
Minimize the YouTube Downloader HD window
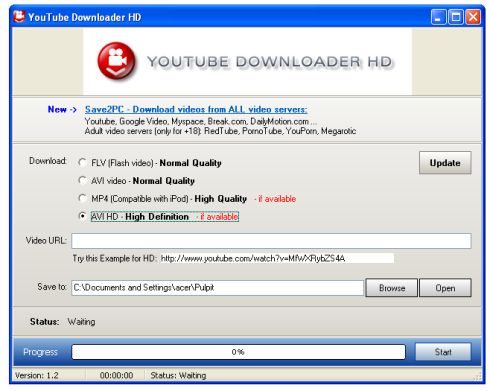pyautogui.click(x=438, y=17)
